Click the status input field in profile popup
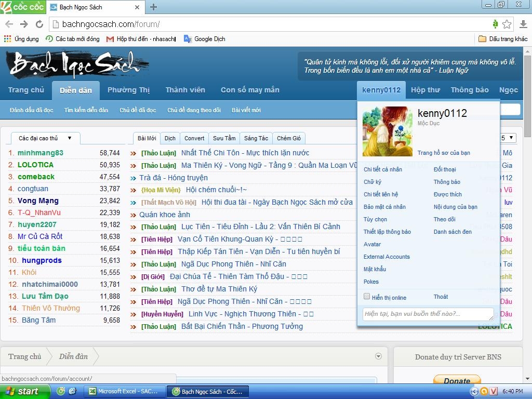 (428, 314)
